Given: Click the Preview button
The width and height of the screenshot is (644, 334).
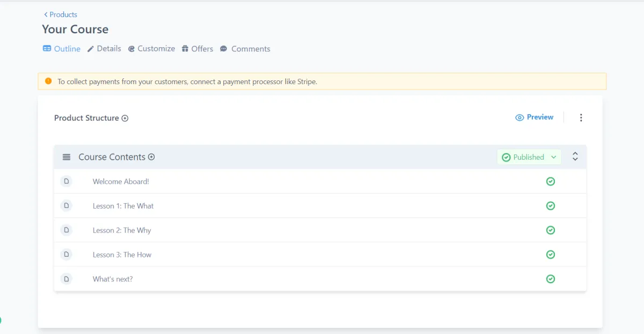Looking at the screenshot, I should pos(534,117).
